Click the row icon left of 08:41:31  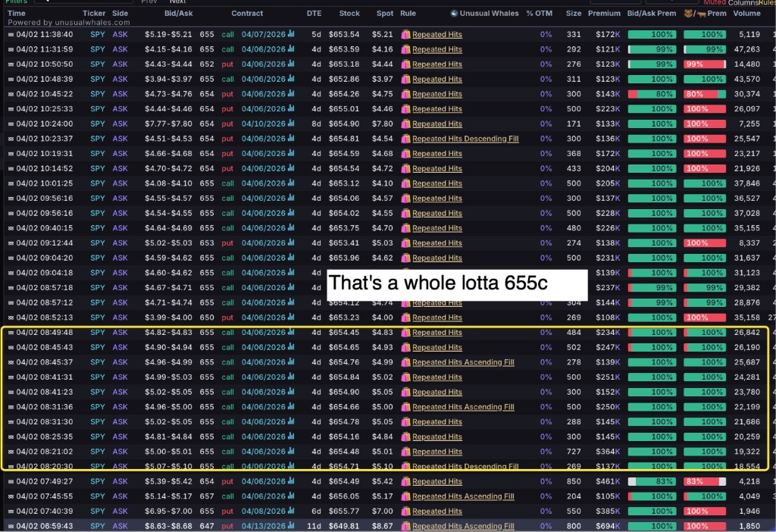tap(11, 377)
